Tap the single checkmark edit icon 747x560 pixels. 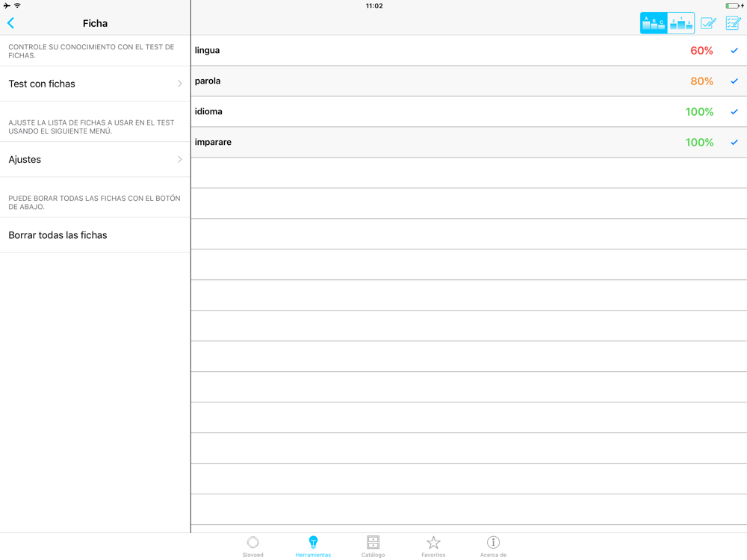pos(708,23)
